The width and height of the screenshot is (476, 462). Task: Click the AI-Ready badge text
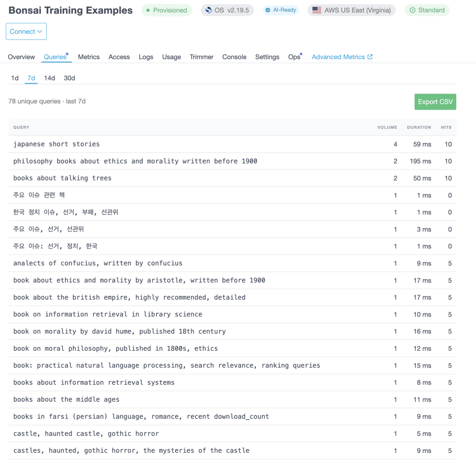pyautogui.click(x=284, y=10)
